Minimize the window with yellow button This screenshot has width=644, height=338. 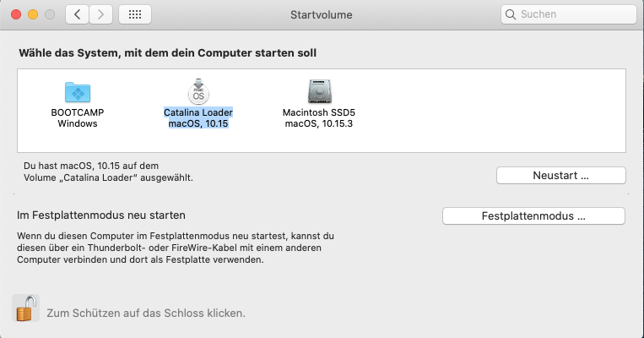33,15
